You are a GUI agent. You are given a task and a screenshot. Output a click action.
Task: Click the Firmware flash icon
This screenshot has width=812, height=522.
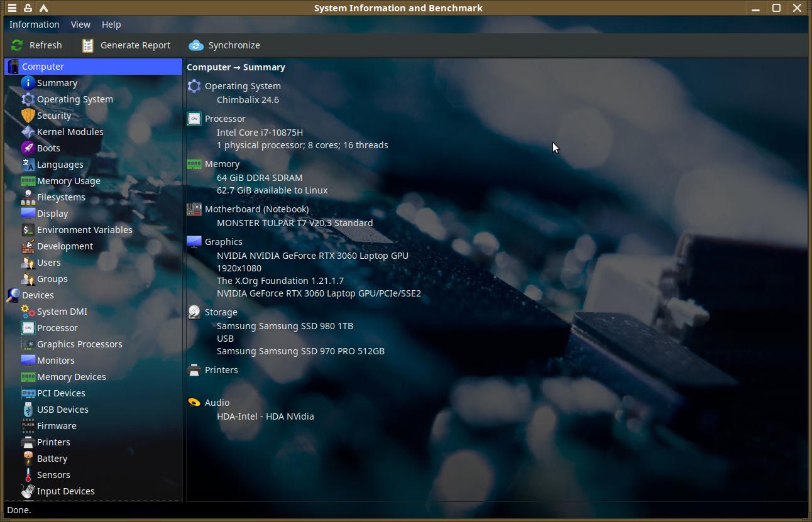tap(28, 426)
